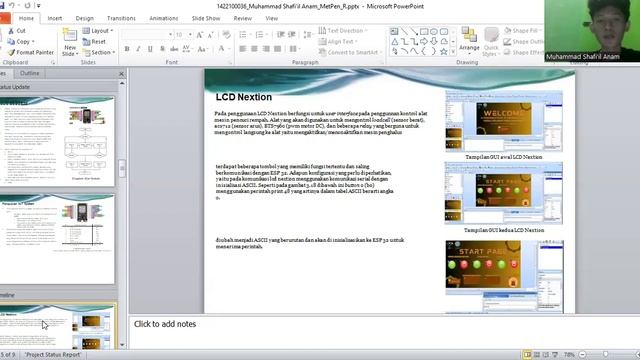
Task: Toggle Bold formatting
Action: click(x=127, y=49)
